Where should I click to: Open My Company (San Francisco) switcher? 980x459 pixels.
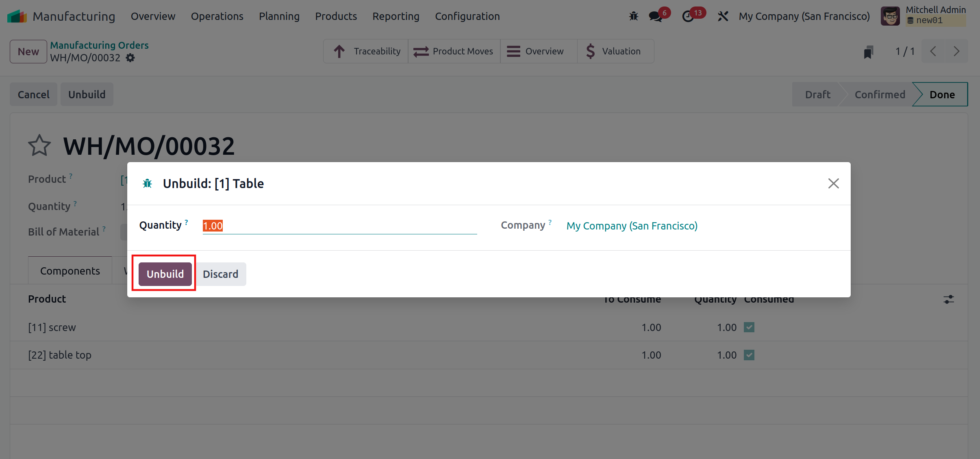804,16
